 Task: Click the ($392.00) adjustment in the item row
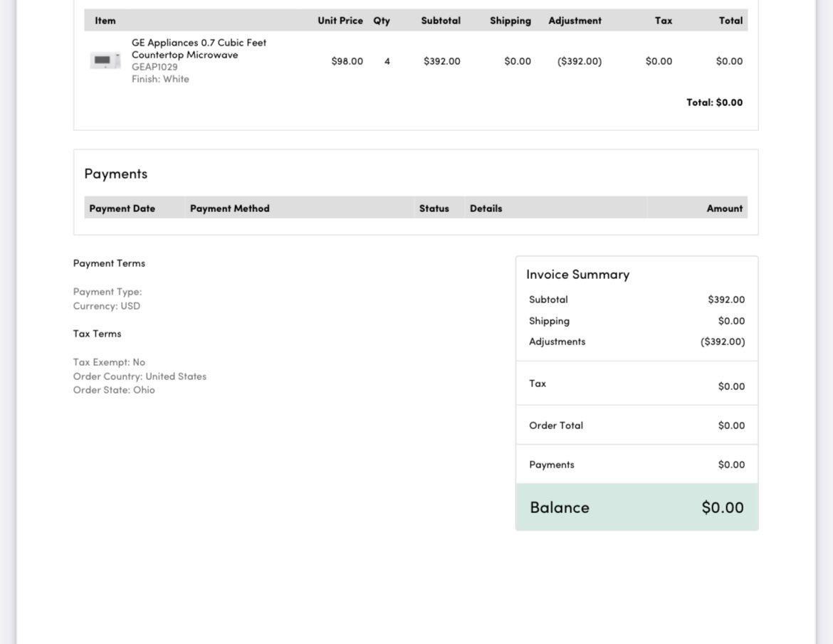coord(579,61)
